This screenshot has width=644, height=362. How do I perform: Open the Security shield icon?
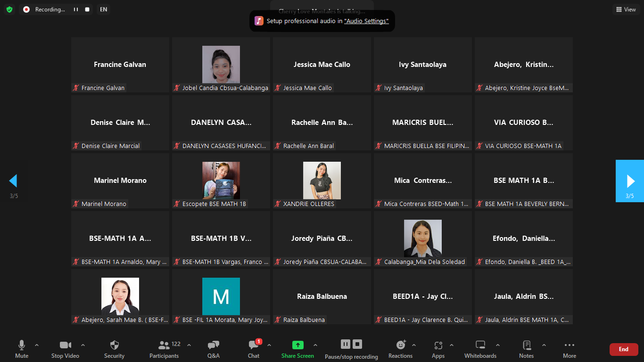[x=114, y=345]
